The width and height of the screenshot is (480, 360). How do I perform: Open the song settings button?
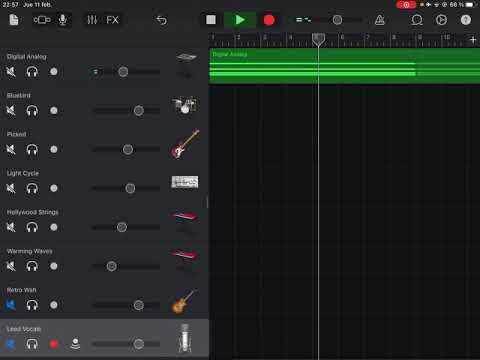[x=441, y=20]
